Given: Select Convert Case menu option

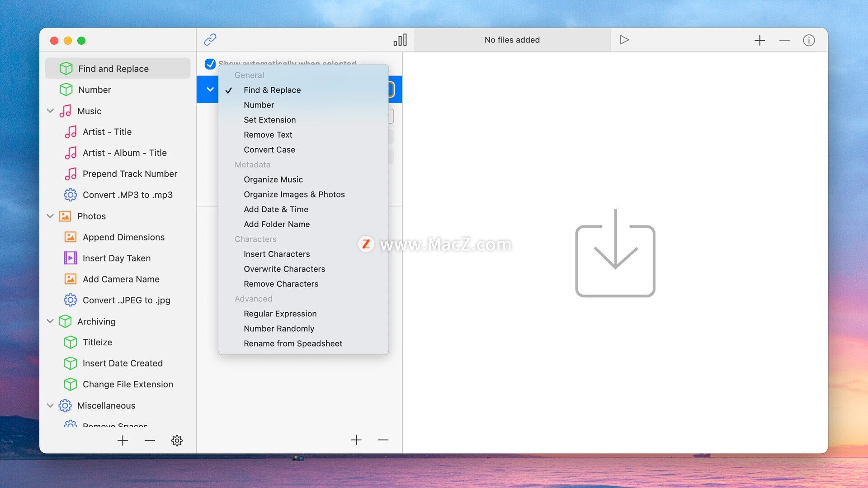Looking at the screenshot, I should click(269, 150).
